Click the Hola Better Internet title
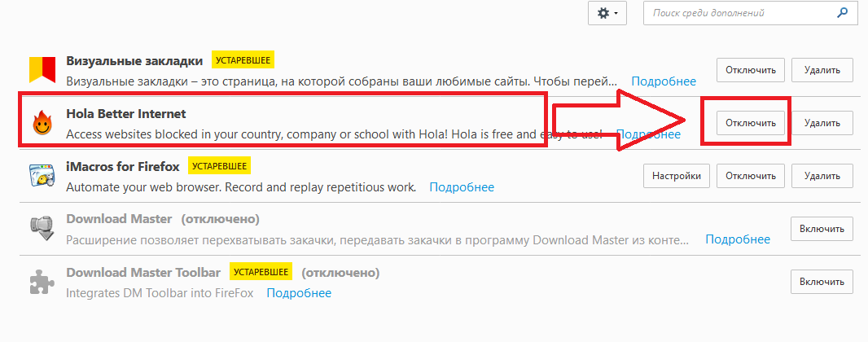The height and width of the screenshot is (342, 868). (126, 113)
